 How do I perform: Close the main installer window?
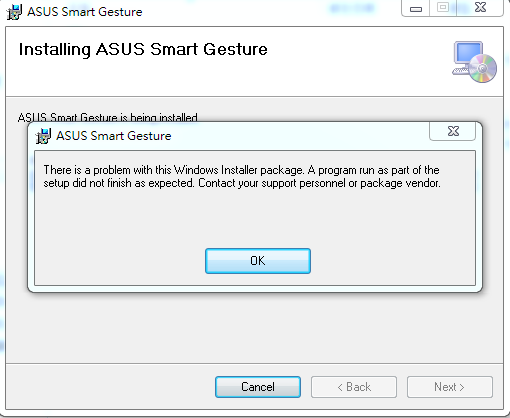click(x=480, y=8)
